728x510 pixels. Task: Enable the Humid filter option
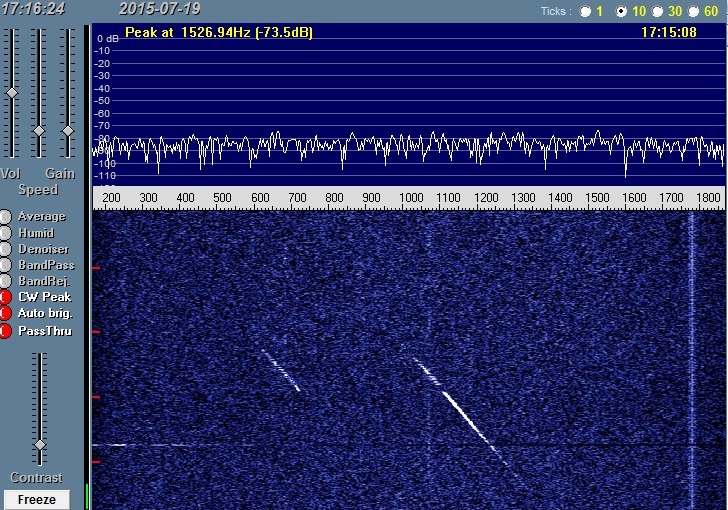point(6,232)
